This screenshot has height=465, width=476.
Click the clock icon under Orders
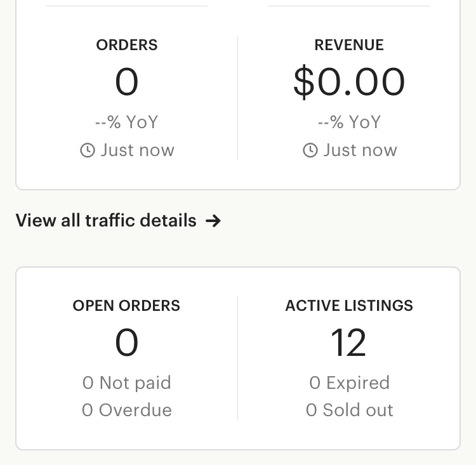pyautogui.click(x=88, y=150)
